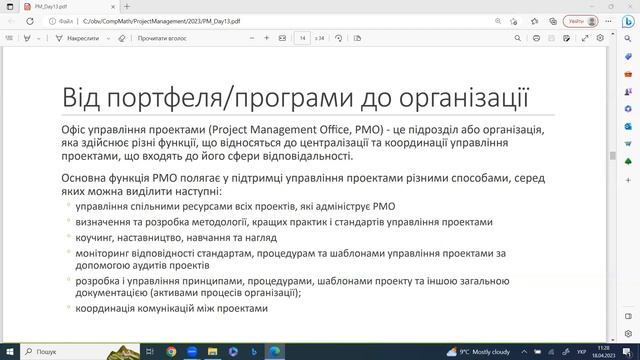Reload the PDF page
This screenshot has width=640, height=360.
pos(30,21)
